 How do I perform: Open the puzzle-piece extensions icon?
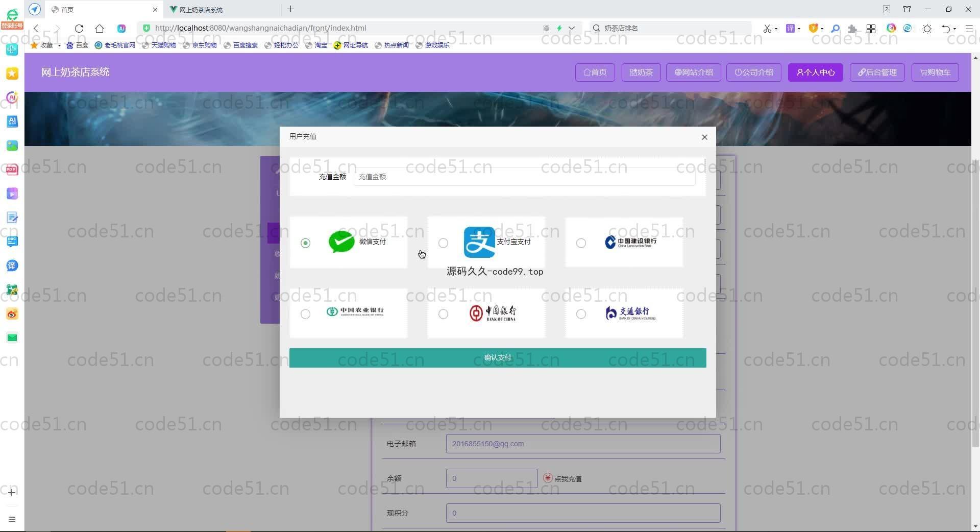pyautogui.click(x=852, y=29)
